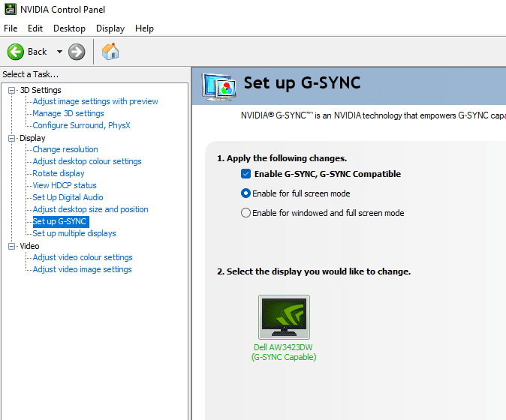Select the Dell AW3423DW monitor thumbnail
The height and width of the screenshot is (420, 506).
click(x=284, y=316)
